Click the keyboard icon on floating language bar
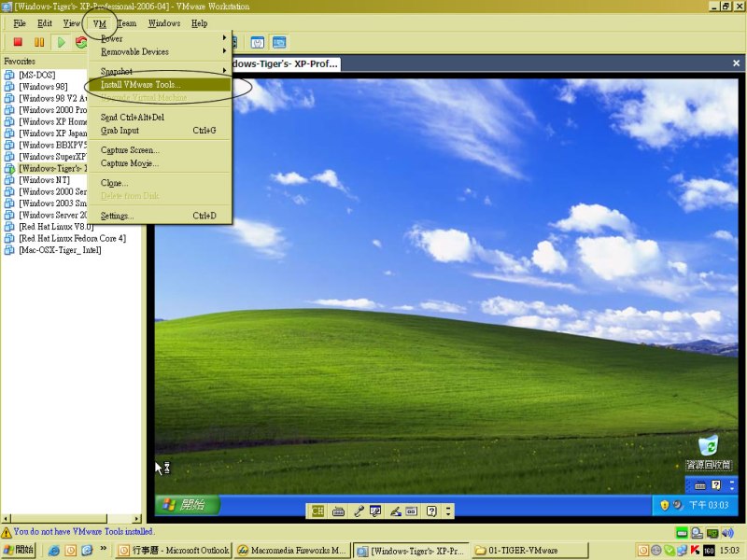Viewport: 747px width, 560px height. [699, 485]
